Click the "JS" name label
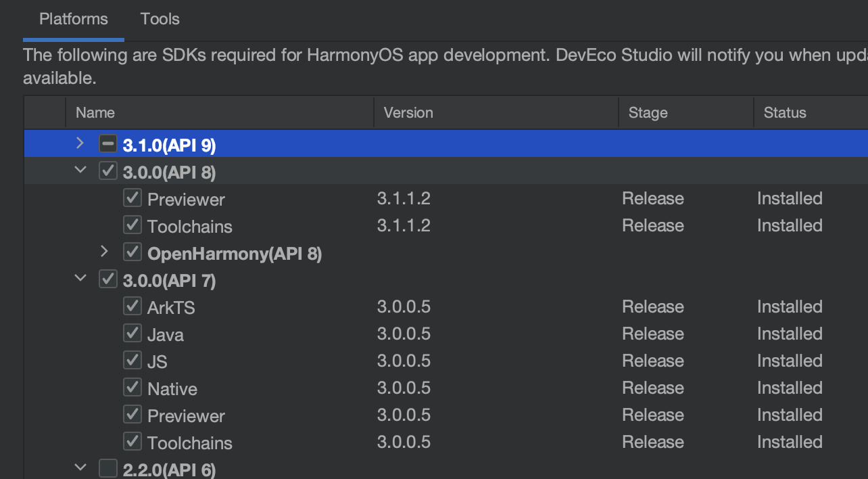The image size is (868, 479). tap(158, 361)
